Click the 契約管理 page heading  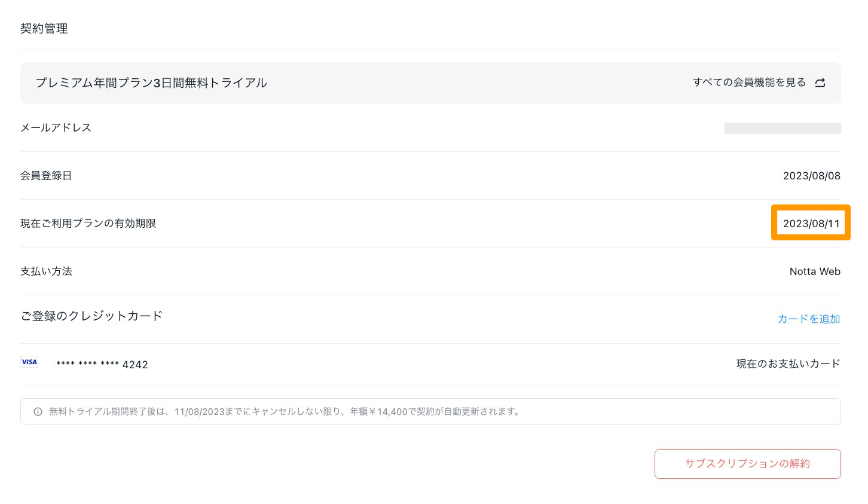click(44, 29)
